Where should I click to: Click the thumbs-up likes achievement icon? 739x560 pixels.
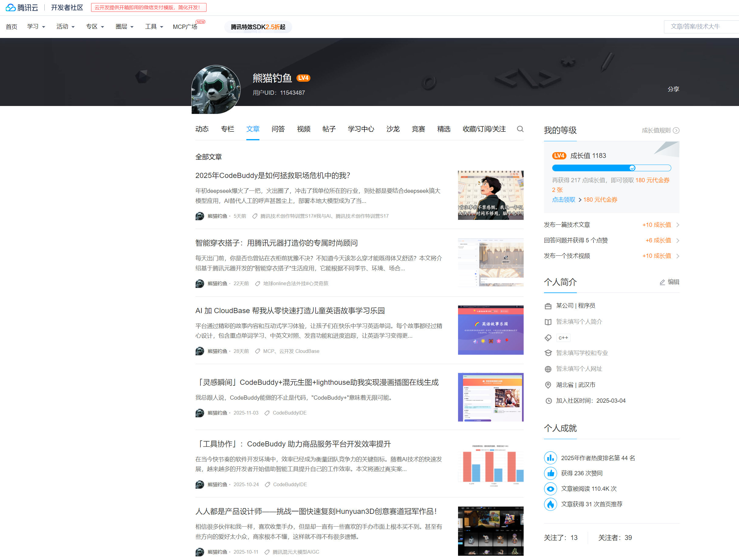[550, 473]
